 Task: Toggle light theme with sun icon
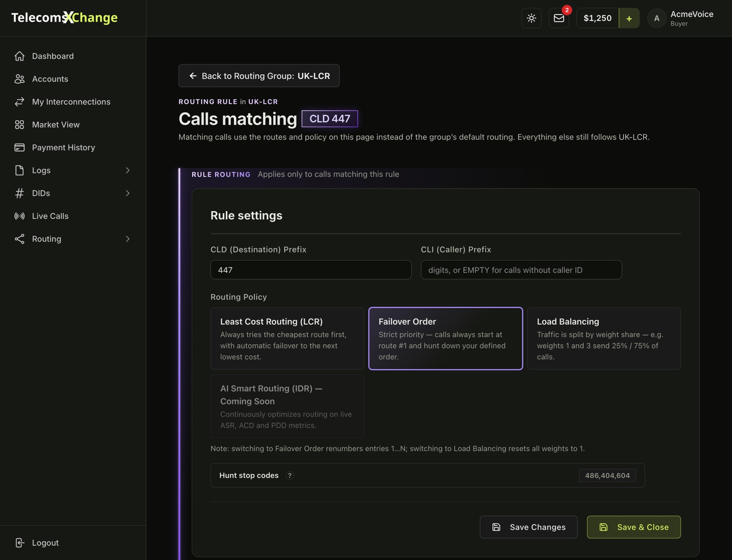point(531,18)
